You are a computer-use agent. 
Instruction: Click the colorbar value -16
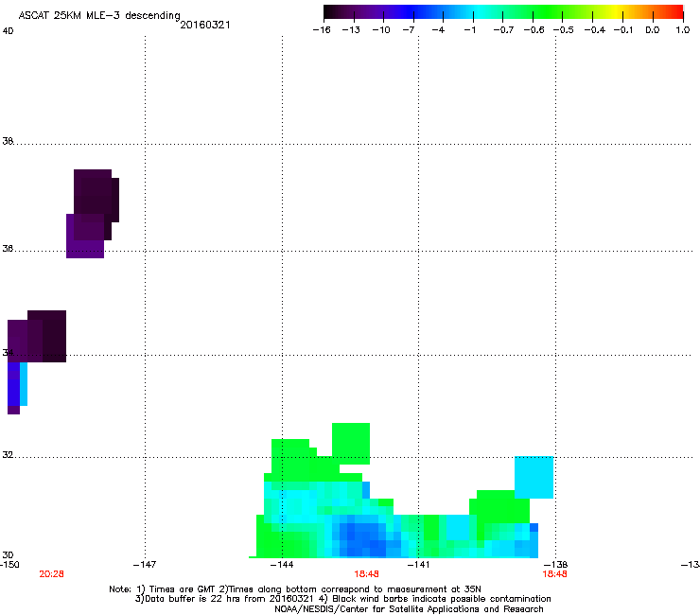point(322,30)
